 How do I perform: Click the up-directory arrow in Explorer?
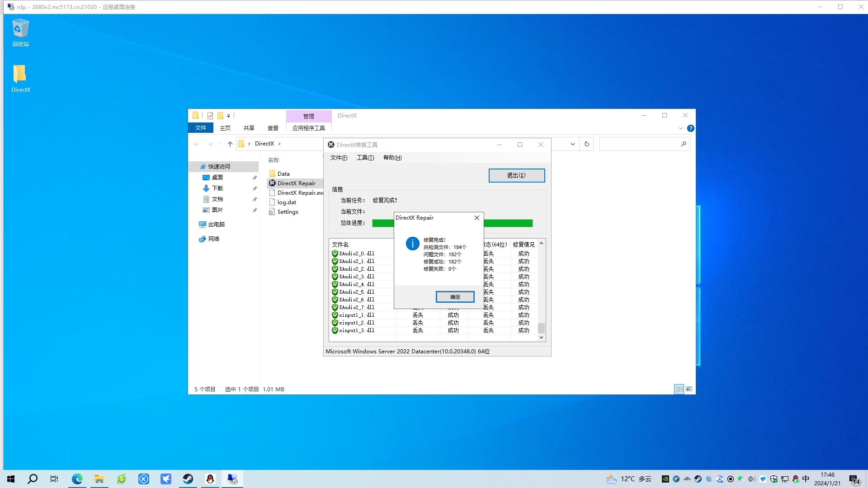pos(230,144)
